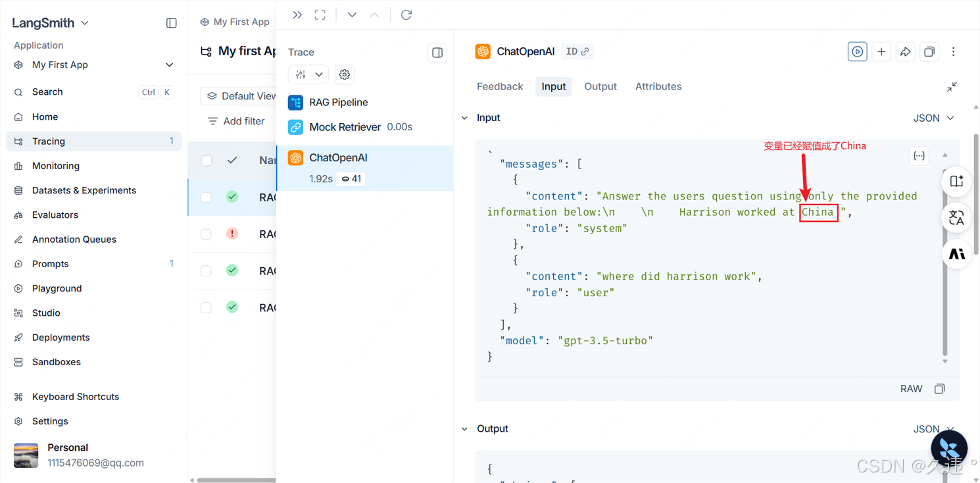Select the ChatOpenAI trace node
The height and width of the screenshot is (483, 980).
click(365, 168)
